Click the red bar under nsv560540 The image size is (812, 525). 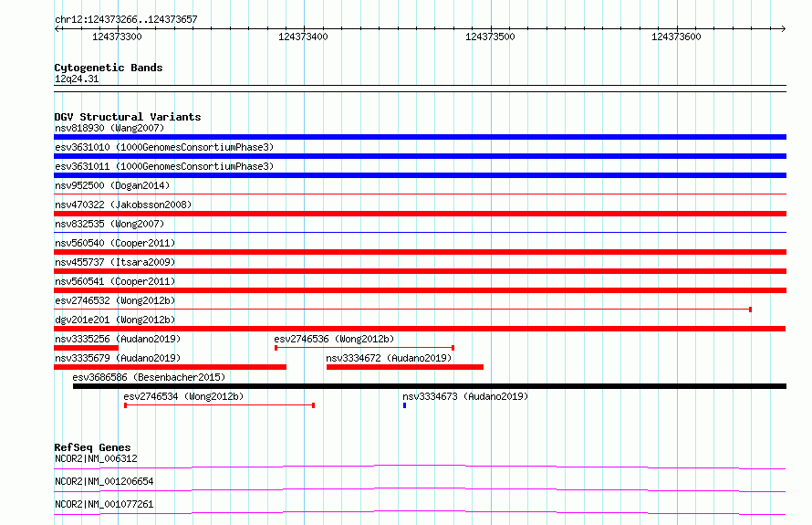coord(420,252)
